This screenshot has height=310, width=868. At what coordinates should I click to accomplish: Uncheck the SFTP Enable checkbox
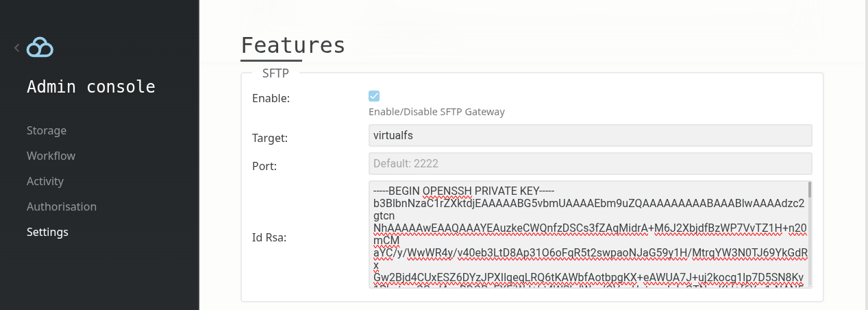[x=374, y=96]
